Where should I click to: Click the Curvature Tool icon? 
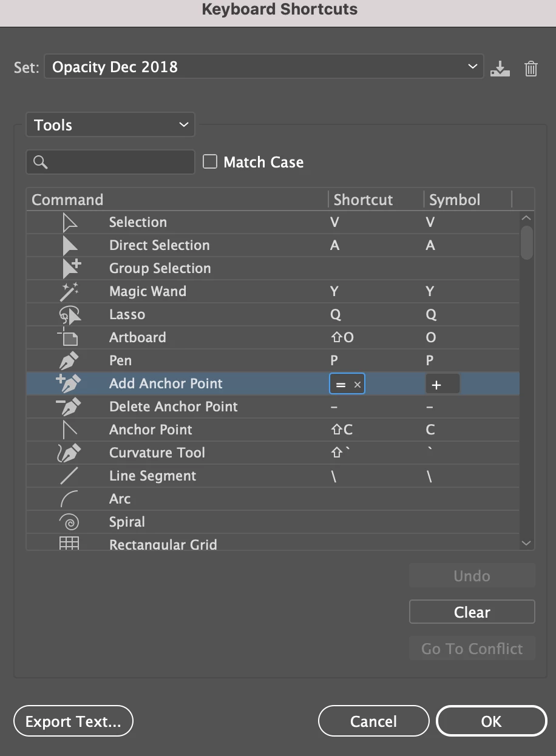(69, 453)
